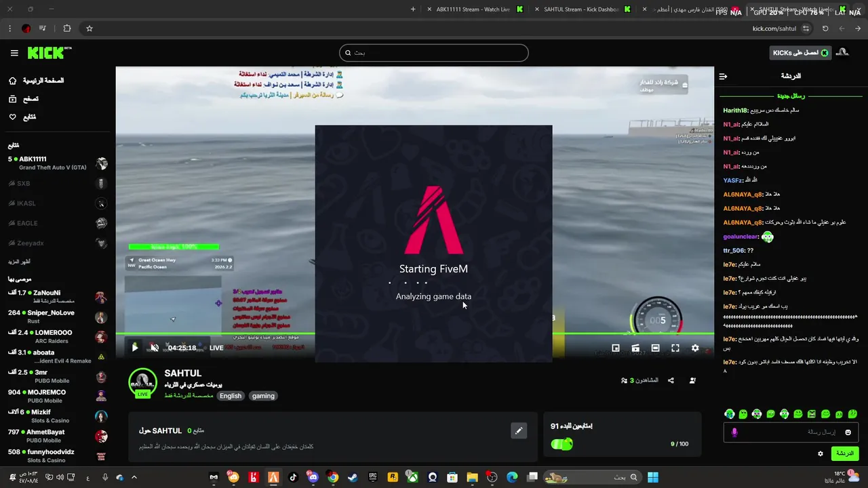Open the clip creation icon in the player
Viewport: 868px width, 488px height.
[635, 348]
